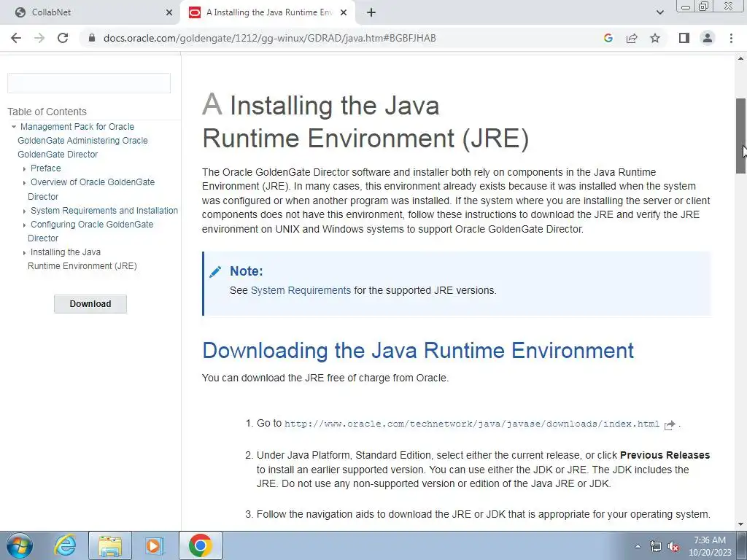This screenshot has height=560, width=747.
Task: Open the muted volume tray icon
Action: pyautogui.click(x=673, y=546)
